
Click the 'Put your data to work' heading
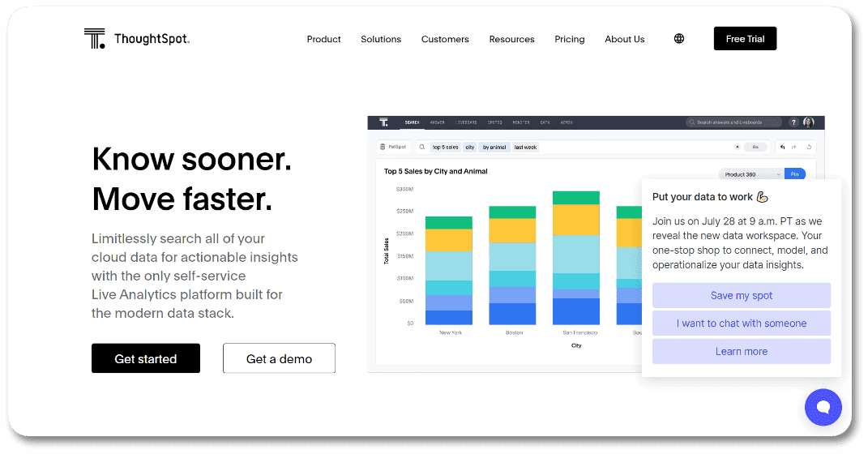(x=703, y=197)
